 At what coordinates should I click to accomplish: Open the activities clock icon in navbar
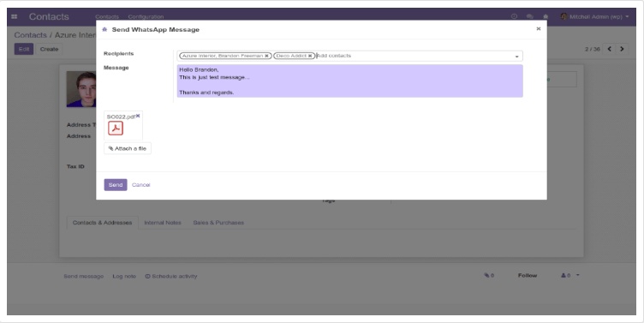click(x=514, y=16)
